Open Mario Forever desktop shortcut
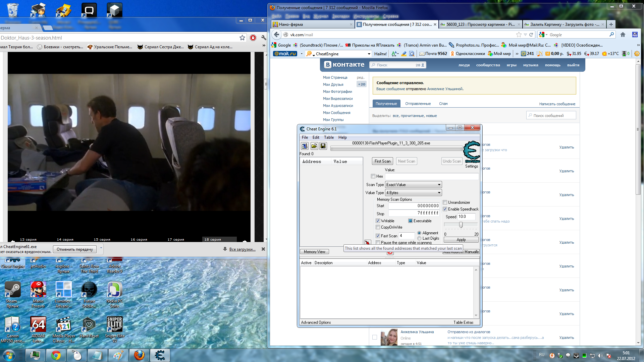Screen dimensions: 644x362 click(x=38, y=294)
